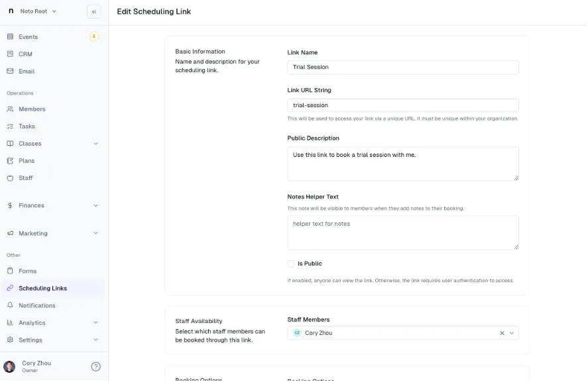
Task: Click the Noto logo icon
Action: click(11, 11)
